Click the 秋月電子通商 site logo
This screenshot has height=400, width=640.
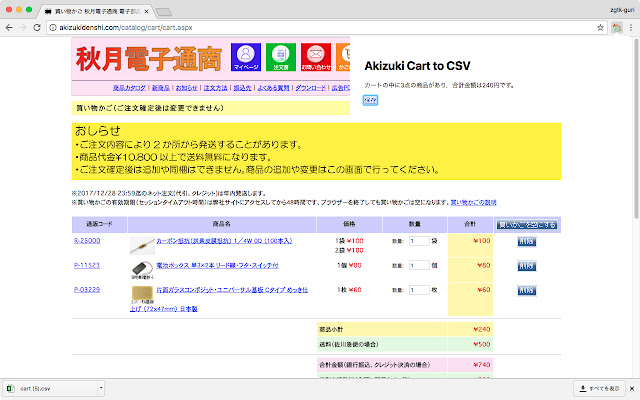[x=149, y=59]
